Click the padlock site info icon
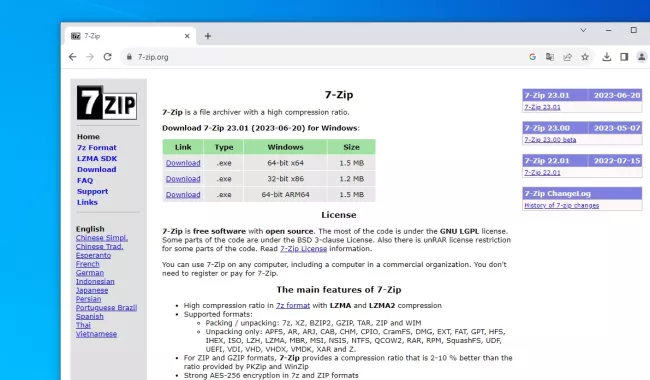The height and width of the screenshot is (380, 650). tap(129, 57)
